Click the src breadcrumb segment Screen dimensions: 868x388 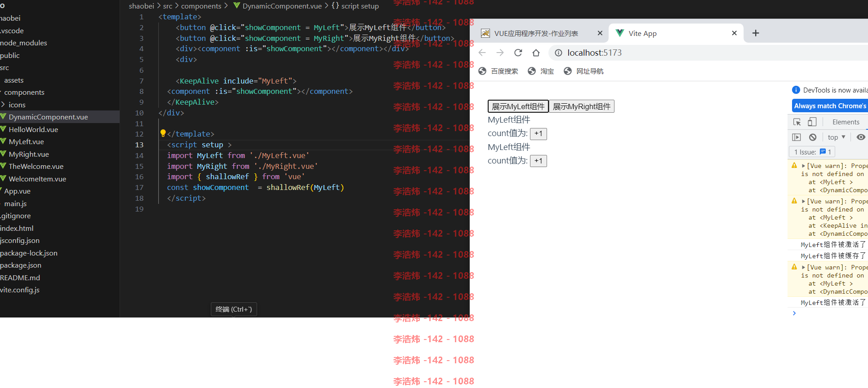(168, 6)
